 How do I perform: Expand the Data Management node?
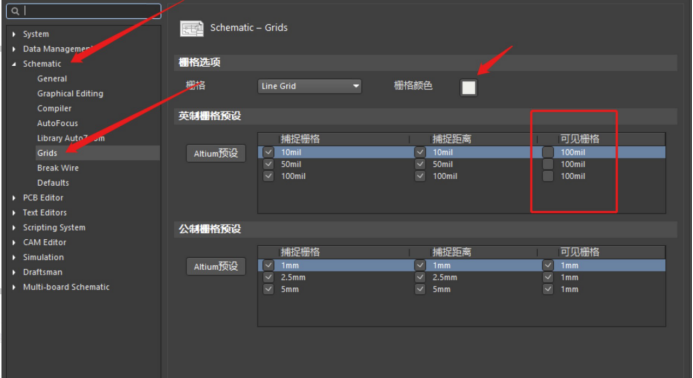point(14,49)
